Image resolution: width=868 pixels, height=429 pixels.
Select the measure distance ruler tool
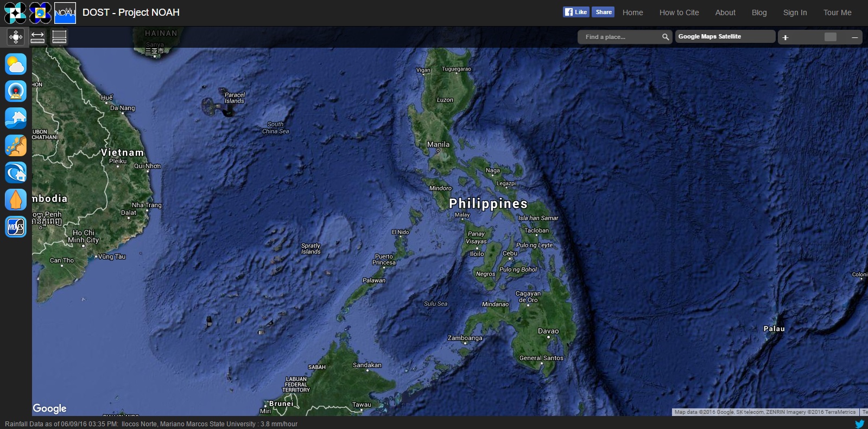tap(37, 37)
